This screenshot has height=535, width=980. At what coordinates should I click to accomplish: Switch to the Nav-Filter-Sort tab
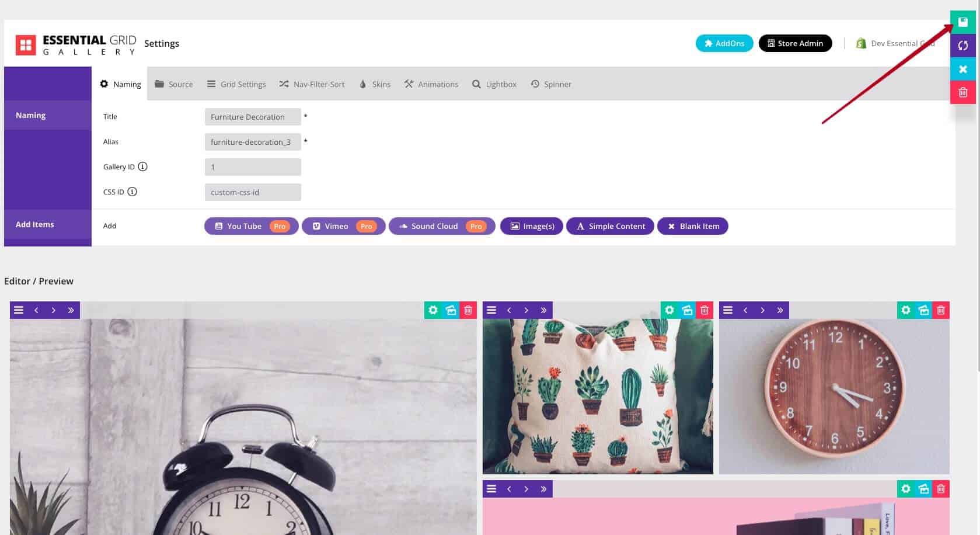tap(312, 84)
